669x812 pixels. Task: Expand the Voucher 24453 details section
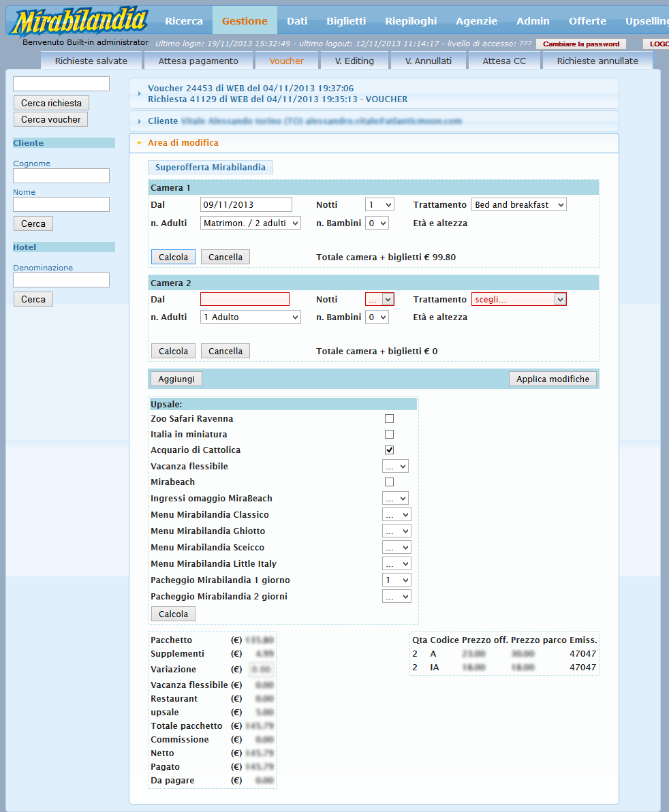373,94
